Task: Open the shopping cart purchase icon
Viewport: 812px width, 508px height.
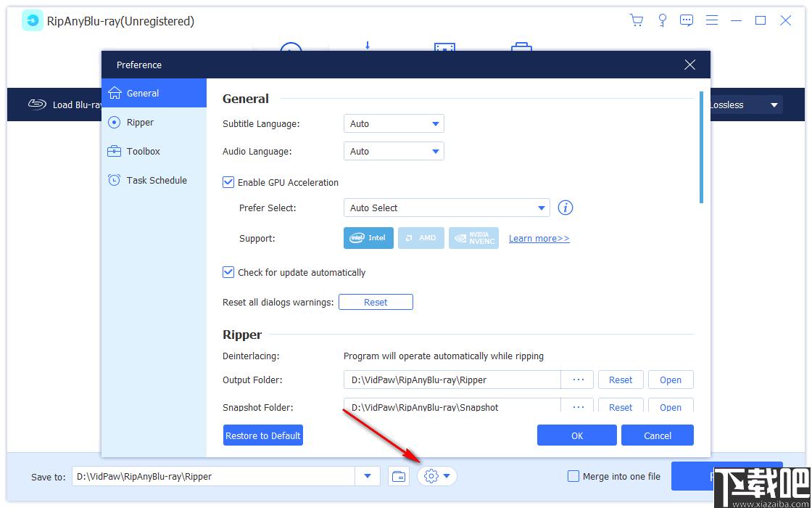Action: (637, 20)
